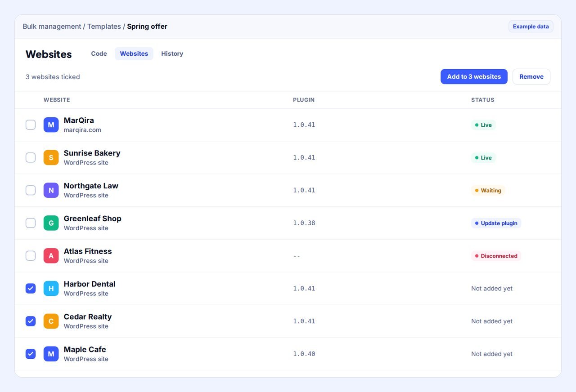
Task: Click the Cedar Realty C avatar icon
Action: click(51, 321)
